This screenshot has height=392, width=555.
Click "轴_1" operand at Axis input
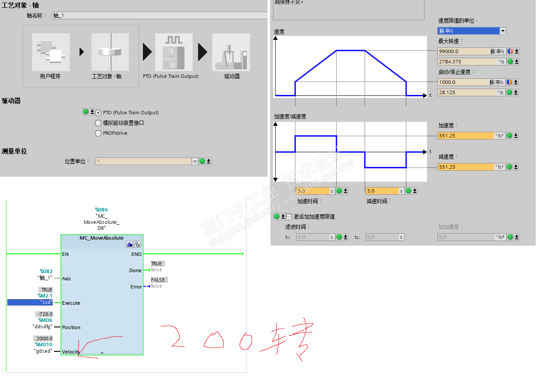[x=45, y=277]
